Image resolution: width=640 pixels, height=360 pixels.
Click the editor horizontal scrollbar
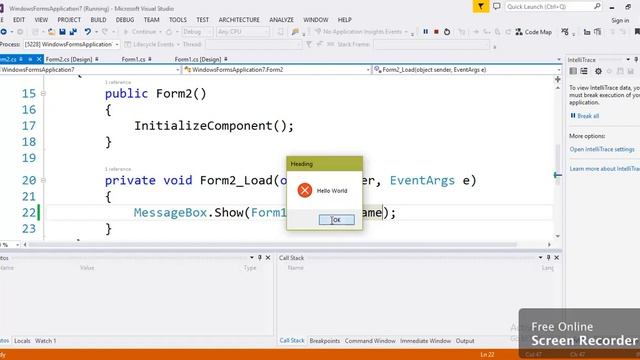[x=273, y=244]
